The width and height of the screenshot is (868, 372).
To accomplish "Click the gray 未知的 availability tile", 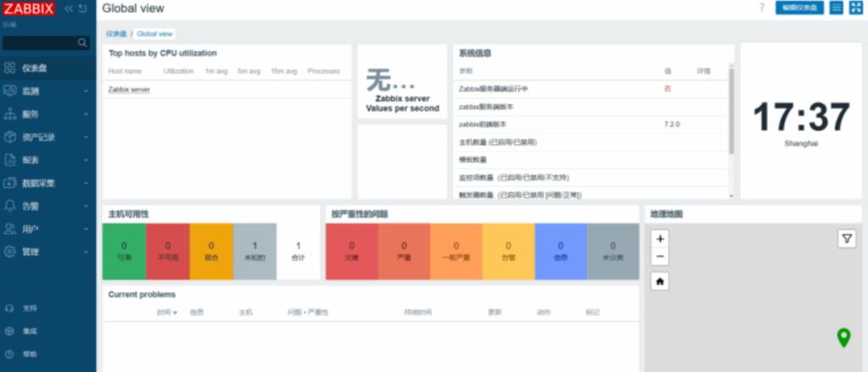I will point(254,252).
